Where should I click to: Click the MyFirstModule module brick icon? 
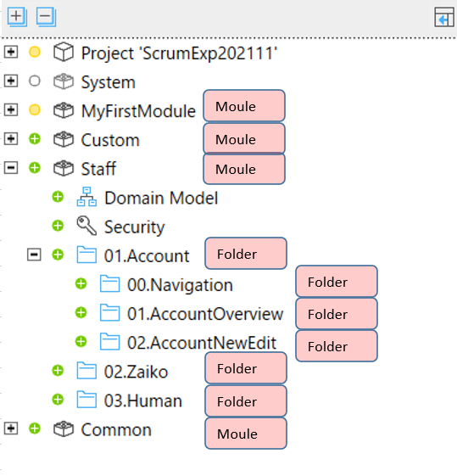(64, 110)
